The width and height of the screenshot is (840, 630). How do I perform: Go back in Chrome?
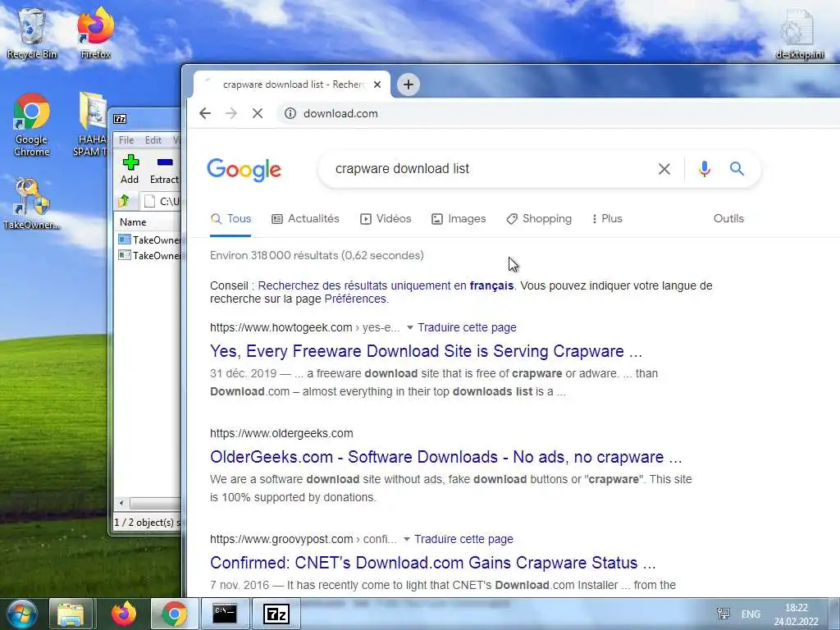click(x=205, y=113)
